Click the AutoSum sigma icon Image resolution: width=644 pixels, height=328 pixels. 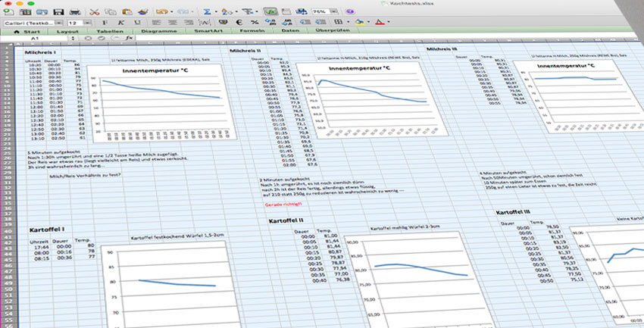pyautogui.click(x=208, y=13)
